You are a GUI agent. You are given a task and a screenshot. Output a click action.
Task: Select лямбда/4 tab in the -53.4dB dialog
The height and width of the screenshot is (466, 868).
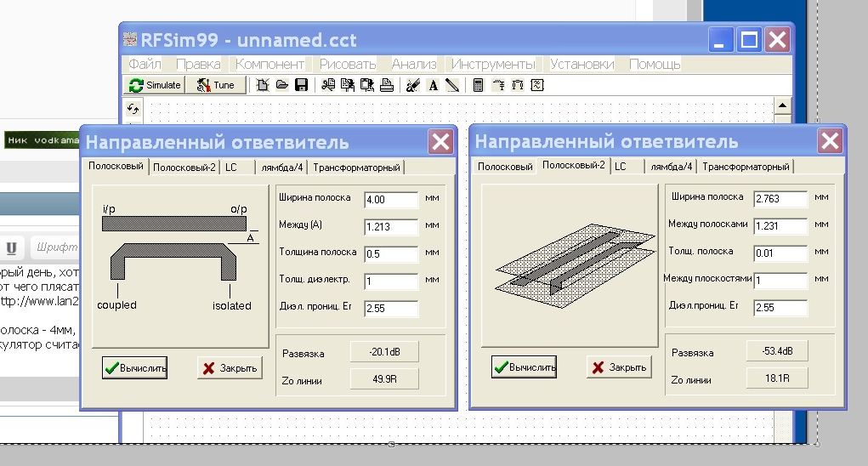[x=672, y=167]
